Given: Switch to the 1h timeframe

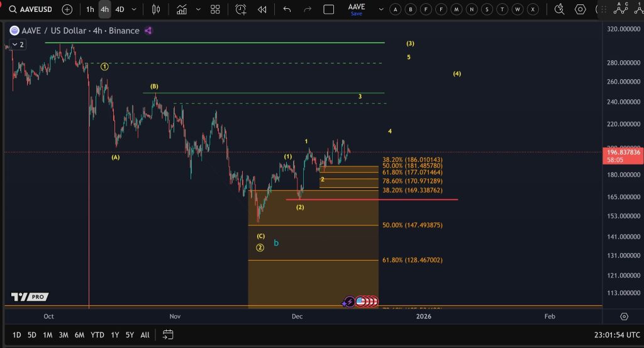Looking at the screenshot, I should 90,9.
